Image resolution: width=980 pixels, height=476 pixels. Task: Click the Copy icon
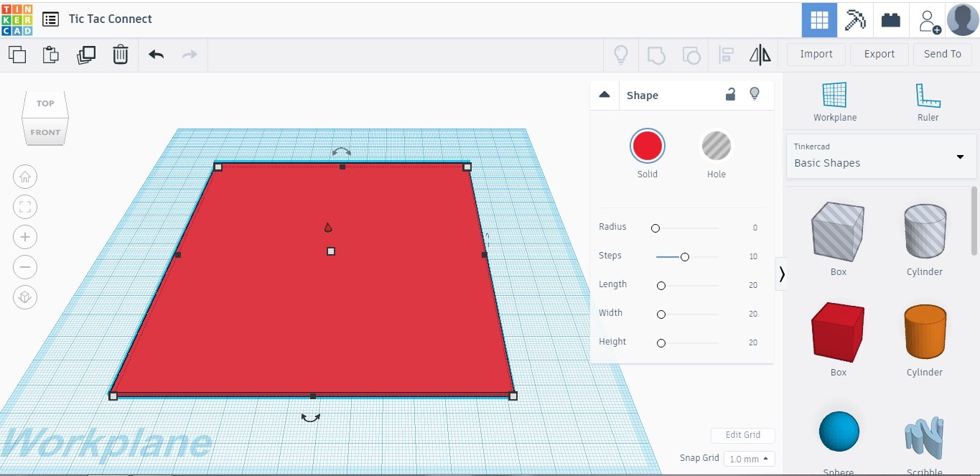pyautogui.click(x=17, y=55)
